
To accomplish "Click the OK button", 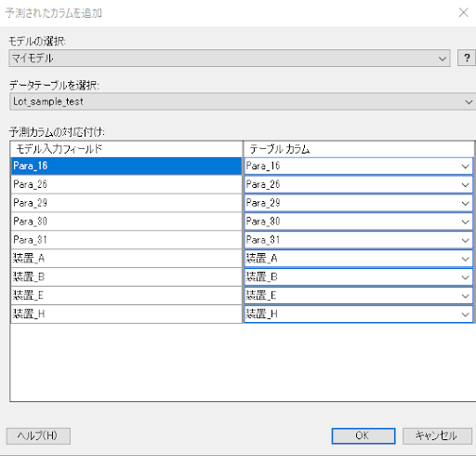I will (364, 436).
